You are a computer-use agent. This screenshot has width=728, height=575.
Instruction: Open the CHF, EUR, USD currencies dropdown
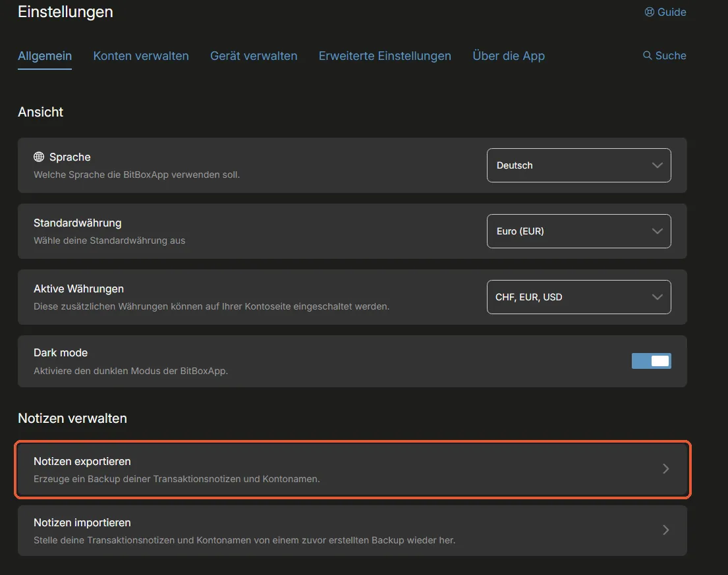point(578,297)
